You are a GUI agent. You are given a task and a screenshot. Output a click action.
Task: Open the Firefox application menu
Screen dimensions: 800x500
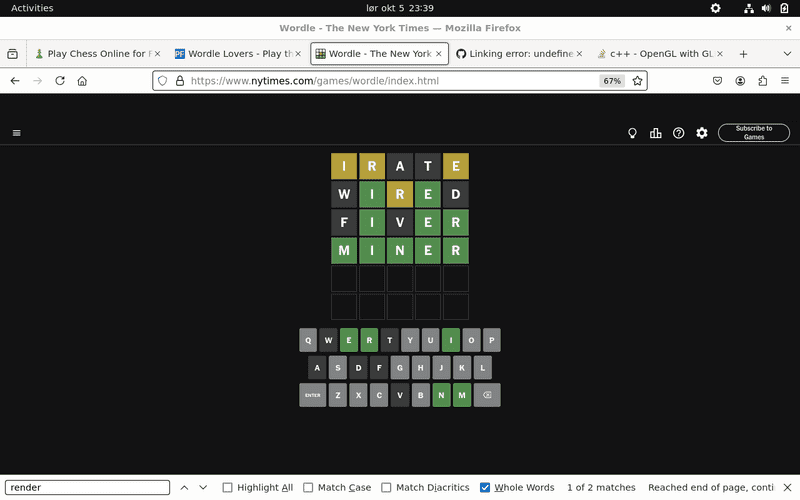click(785, 81)
